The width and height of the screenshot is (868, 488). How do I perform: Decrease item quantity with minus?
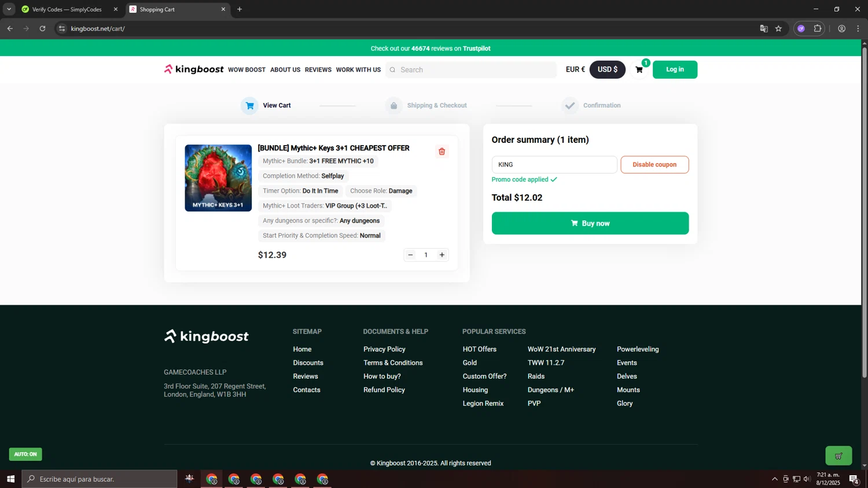[410, 255]
